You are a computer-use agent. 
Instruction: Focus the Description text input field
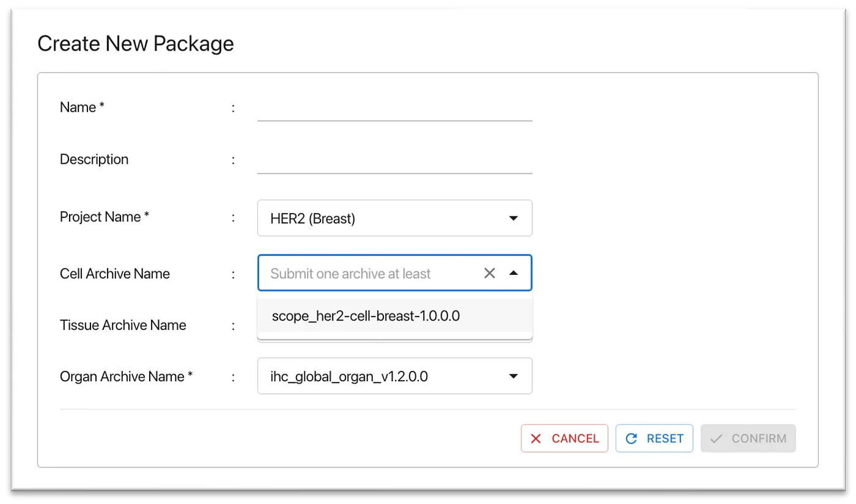tap(394, 162)
